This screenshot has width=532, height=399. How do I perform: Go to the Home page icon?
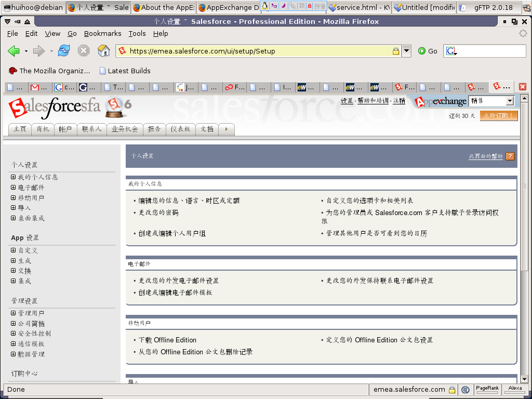coord(103,51)
